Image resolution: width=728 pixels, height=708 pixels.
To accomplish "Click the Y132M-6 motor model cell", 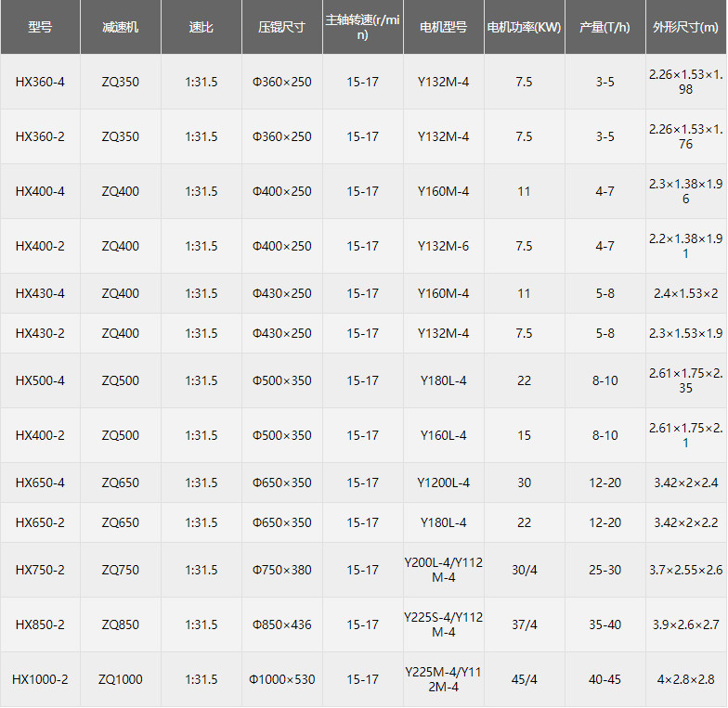I will [443, 246].
